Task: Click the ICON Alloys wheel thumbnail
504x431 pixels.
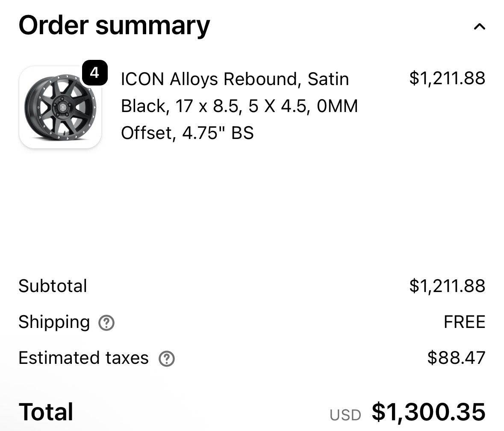Action: [x=60, y=107]
